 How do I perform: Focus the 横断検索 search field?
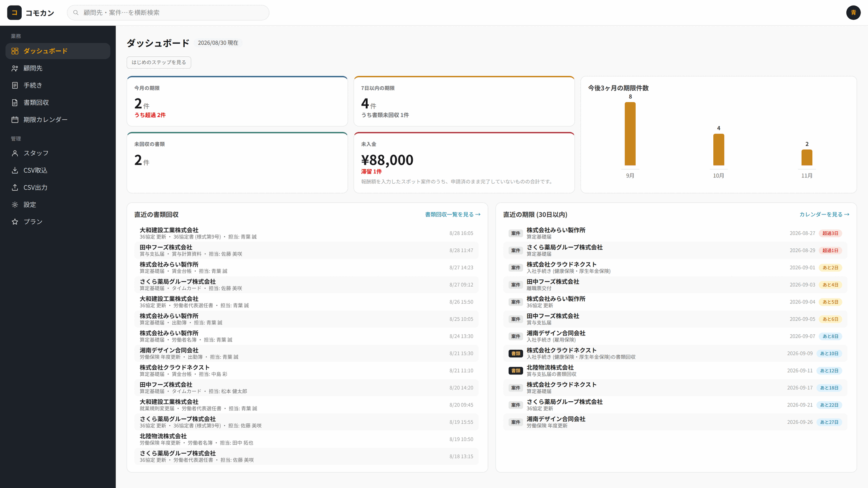click(x=168, y=13)
